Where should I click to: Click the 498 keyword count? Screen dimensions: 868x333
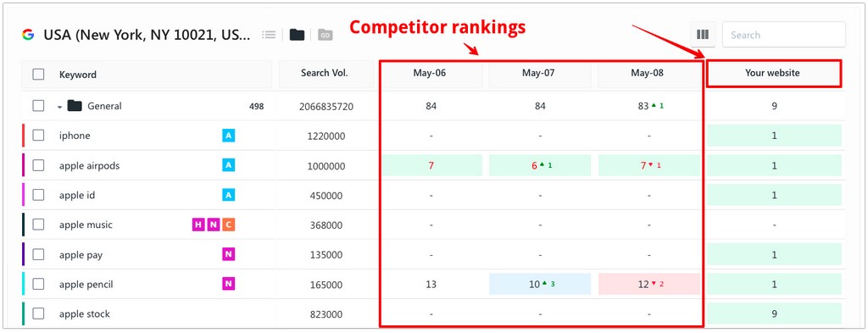pos(256,106)
